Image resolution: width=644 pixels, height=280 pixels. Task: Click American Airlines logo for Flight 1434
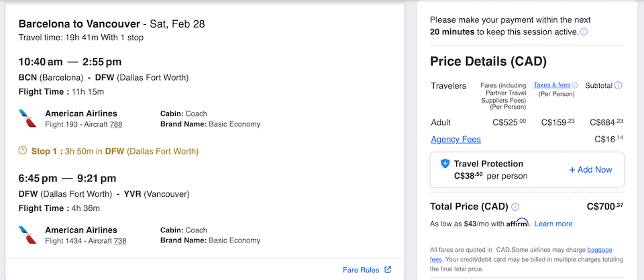[28, 235]
